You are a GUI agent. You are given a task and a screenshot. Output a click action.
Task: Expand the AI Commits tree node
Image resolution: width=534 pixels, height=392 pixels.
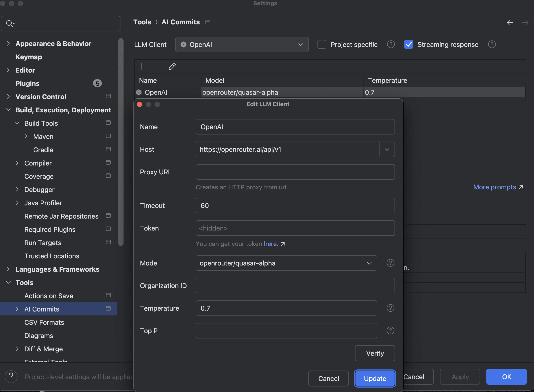(17, 309)
